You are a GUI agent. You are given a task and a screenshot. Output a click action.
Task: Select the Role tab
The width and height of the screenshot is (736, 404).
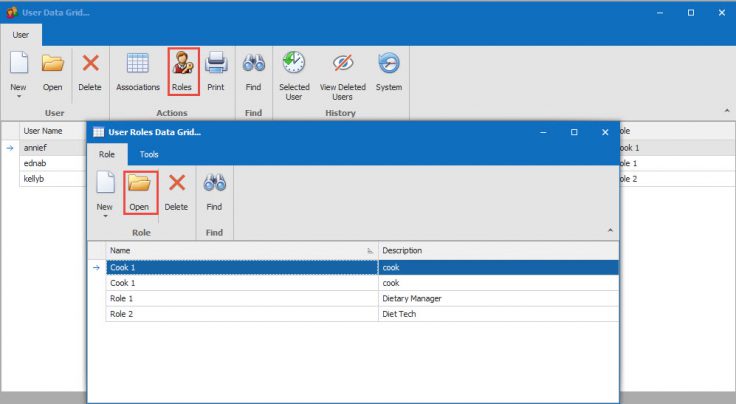point(107,155)
